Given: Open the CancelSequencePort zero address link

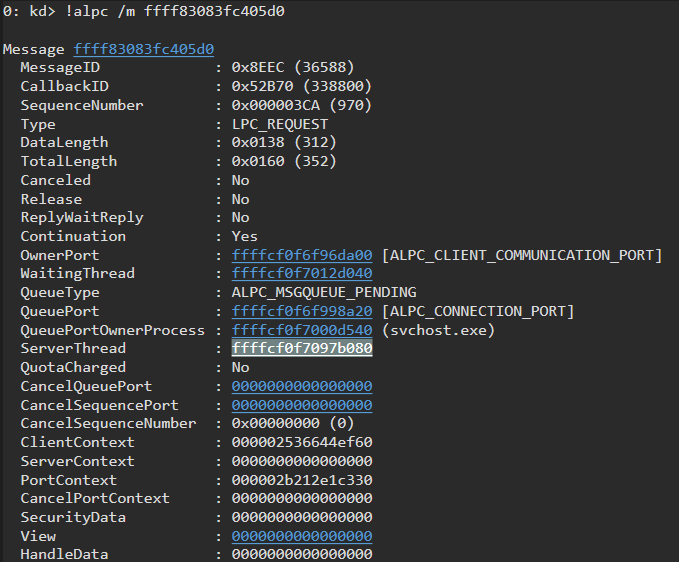Looking at the screenshot, I should coord(302,405).
